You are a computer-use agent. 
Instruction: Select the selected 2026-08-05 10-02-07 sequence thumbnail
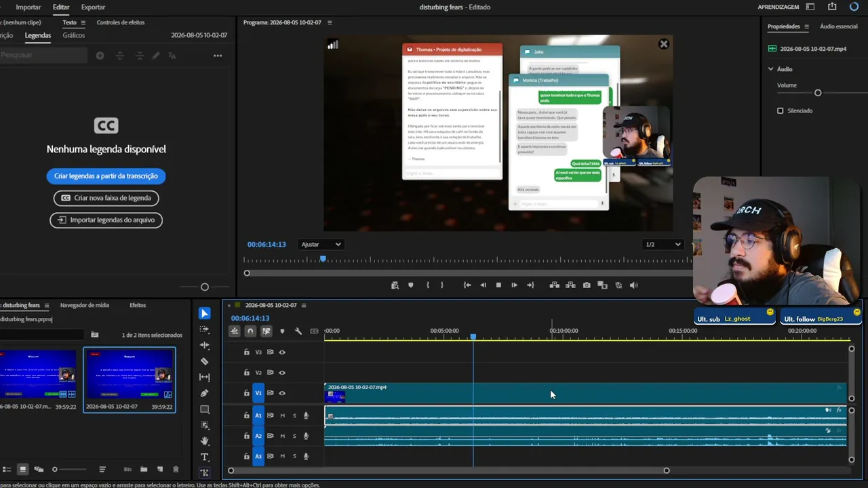(x=130, y=374)
